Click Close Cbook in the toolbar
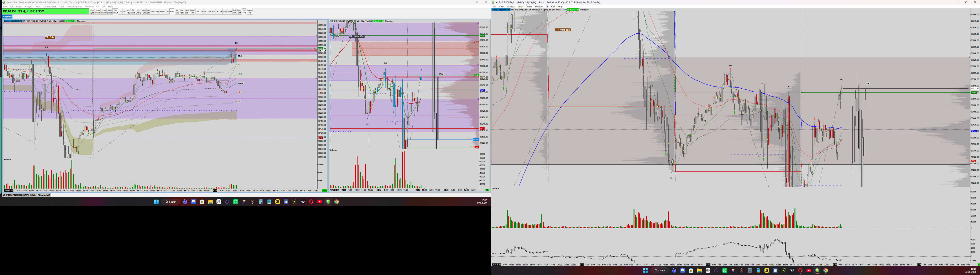980x275 pixels. (x=104, y=12)
